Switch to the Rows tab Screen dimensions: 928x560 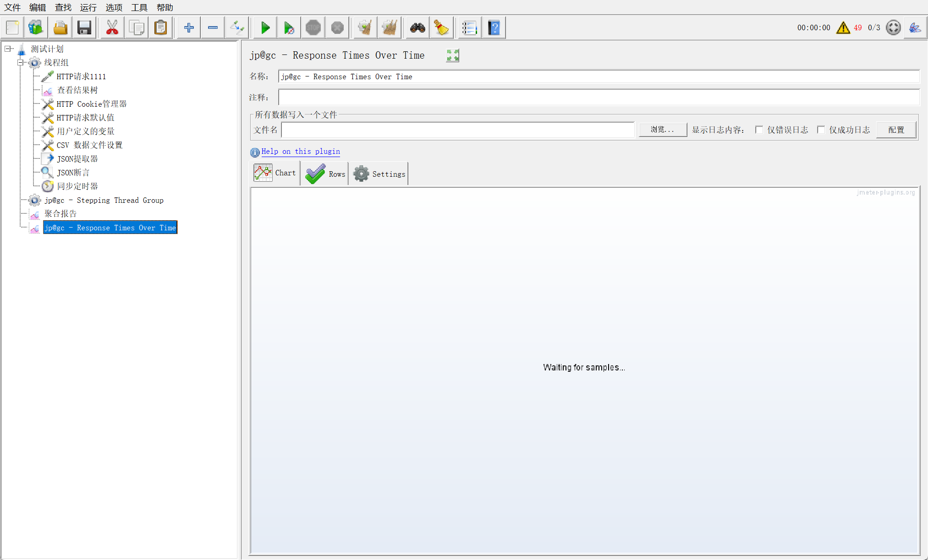pyautogui.click(x=324, y=174)
